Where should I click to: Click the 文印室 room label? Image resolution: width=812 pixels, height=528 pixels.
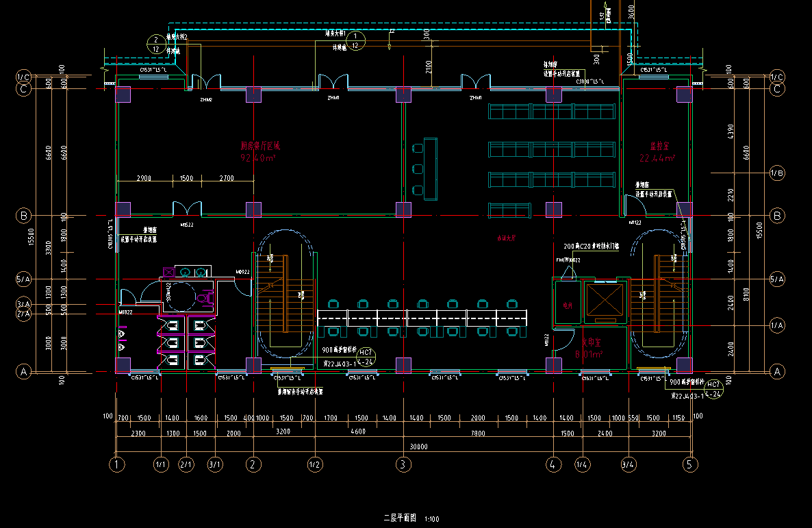tap(592, 342)
